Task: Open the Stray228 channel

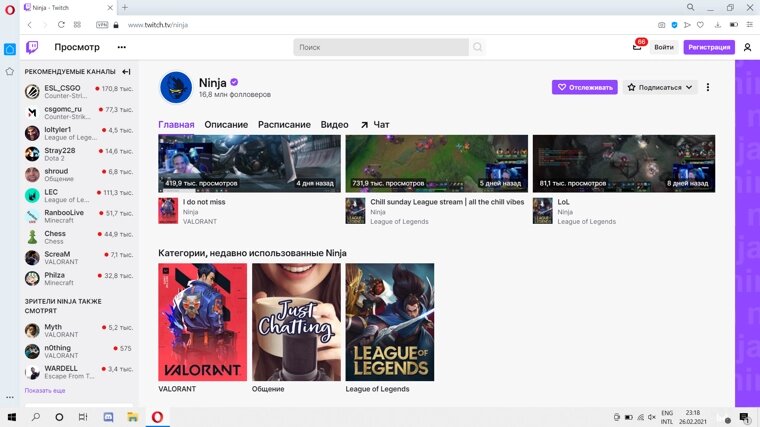Action: [x=79, y=154]
